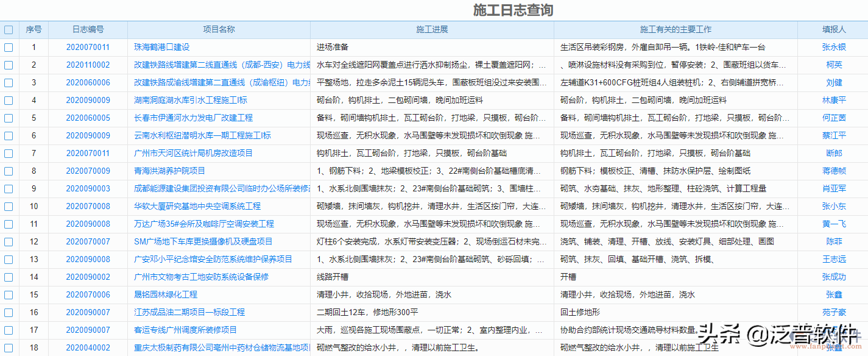Open reporter link 刘健
868x356 pixels.
coord(834,82)
